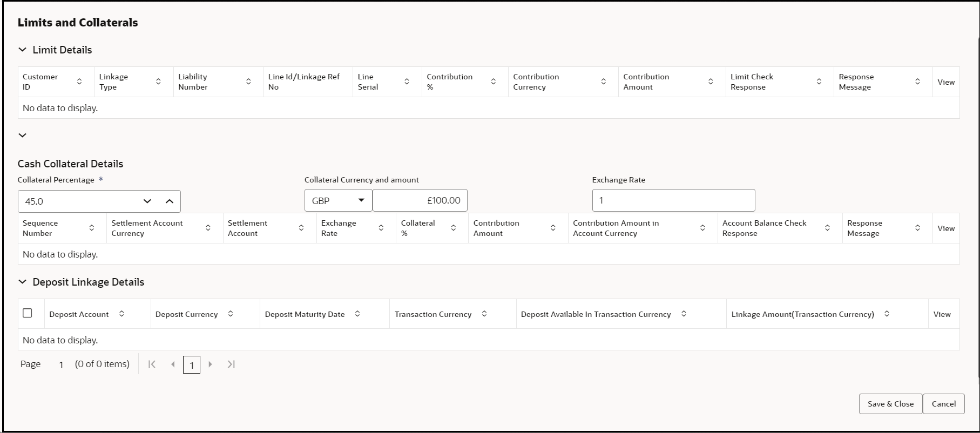Open the GBP collateral currency dropdown

point(338,201)
